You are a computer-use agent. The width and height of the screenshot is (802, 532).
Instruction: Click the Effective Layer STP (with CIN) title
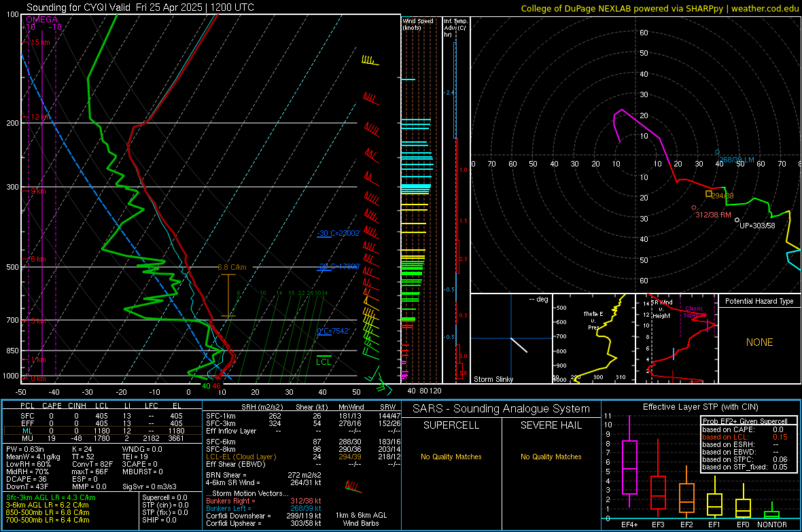point(700,407)
